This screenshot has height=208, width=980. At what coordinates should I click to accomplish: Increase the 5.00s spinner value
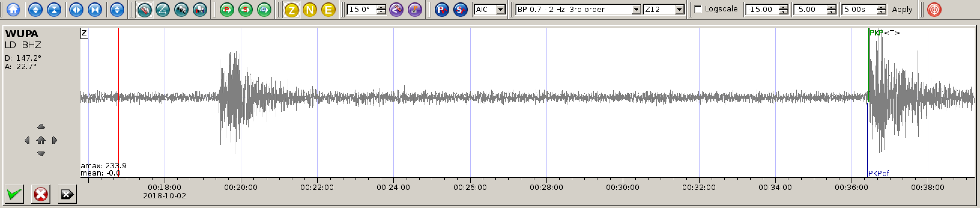tap(882, 7)
